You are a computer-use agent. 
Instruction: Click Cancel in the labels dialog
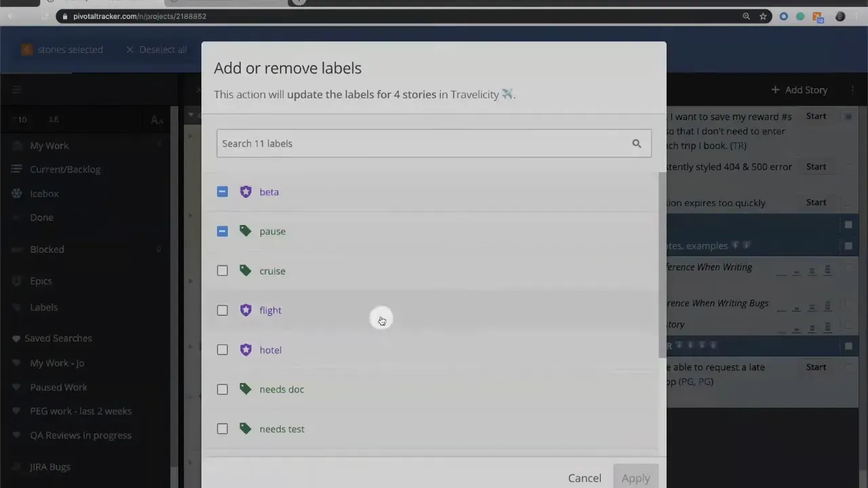584,478
